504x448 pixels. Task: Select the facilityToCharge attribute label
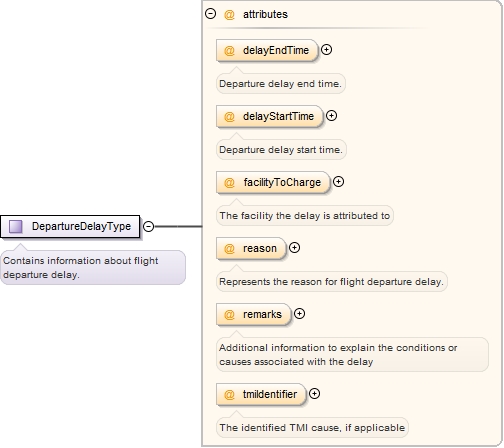pos(282,182)
